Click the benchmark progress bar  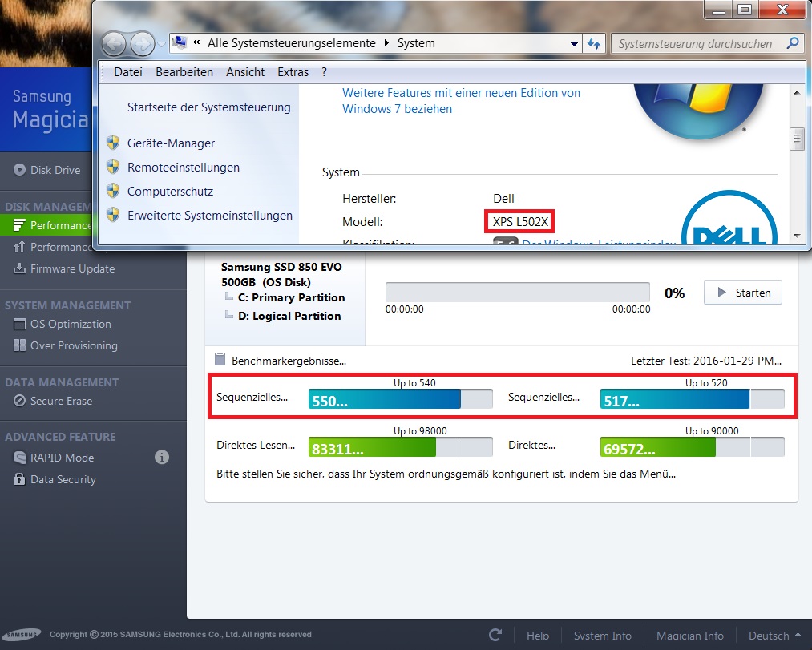click(x=517, y=292)
